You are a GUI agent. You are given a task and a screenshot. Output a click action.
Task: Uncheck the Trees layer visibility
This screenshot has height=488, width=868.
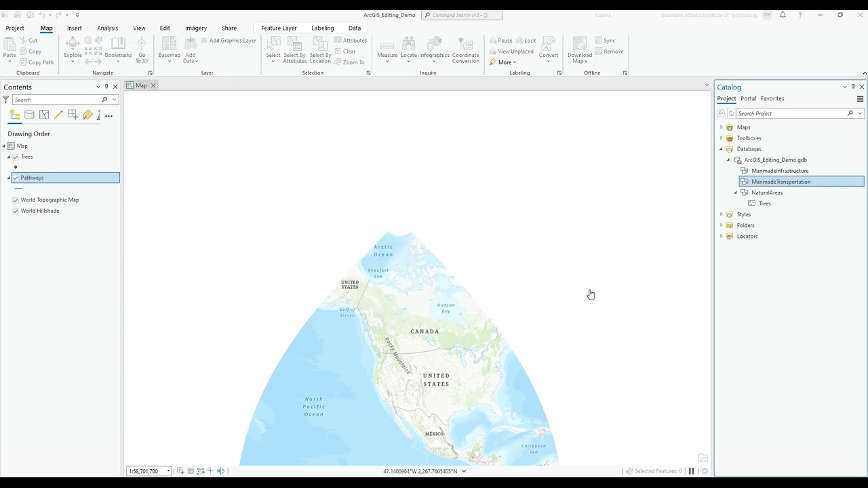(16, 157)
